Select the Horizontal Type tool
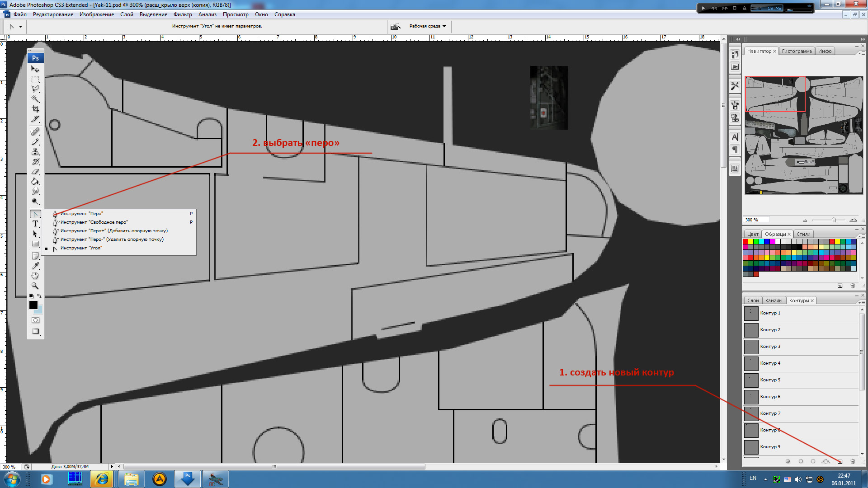Viewport: 868px width, 488px height. (35, 224)
